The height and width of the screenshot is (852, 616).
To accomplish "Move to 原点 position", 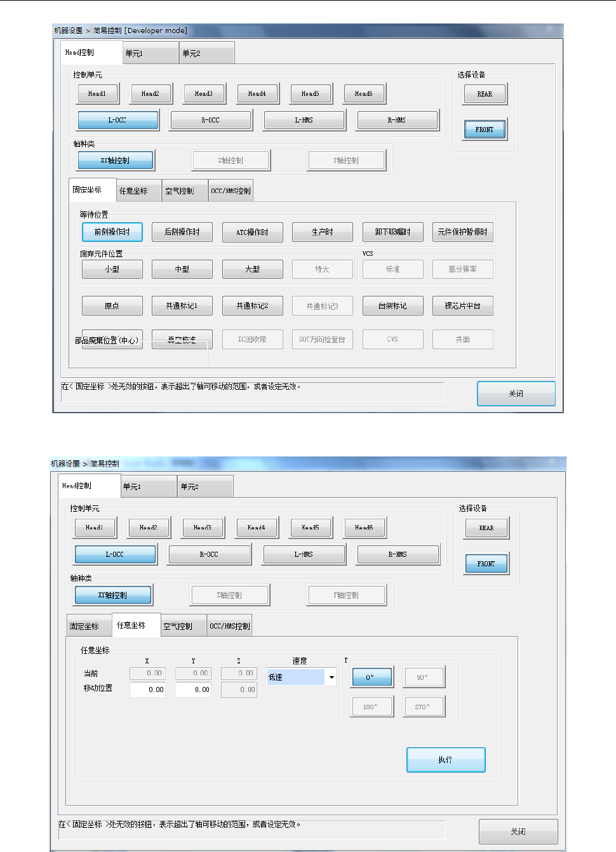I will pyautogui.click(x=112, y=306).
